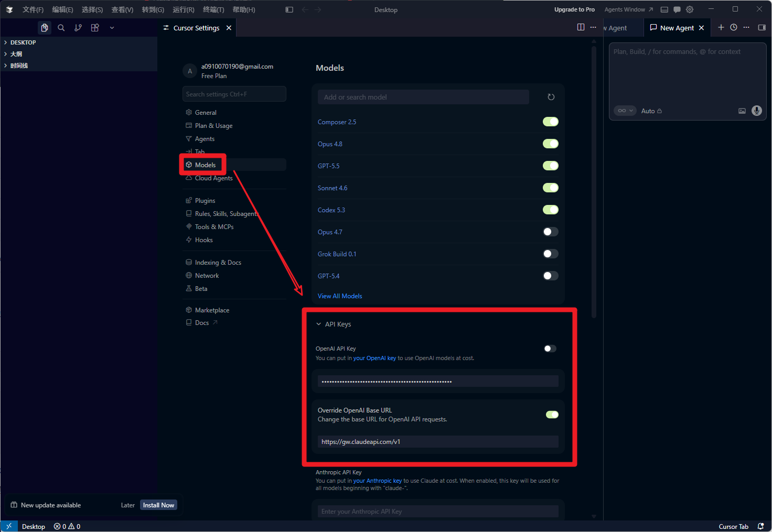This screenshot has width=772, height=532.
Task: Disable the Codex 5.3 model
Action: [x=551, y=210]
